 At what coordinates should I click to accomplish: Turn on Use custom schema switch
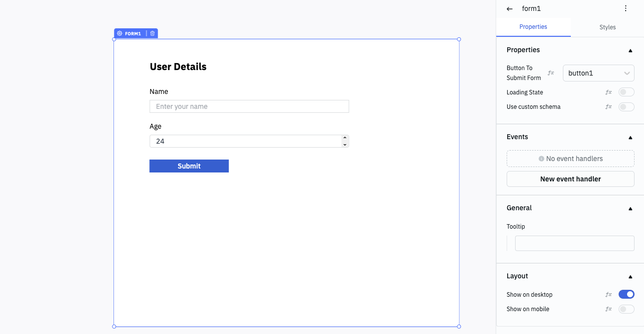click(626, 107)
